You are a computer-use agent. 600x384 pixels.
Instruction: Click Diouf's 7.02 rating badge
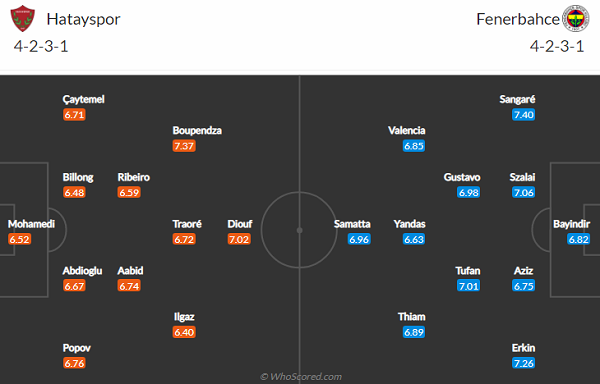[239, 239]
